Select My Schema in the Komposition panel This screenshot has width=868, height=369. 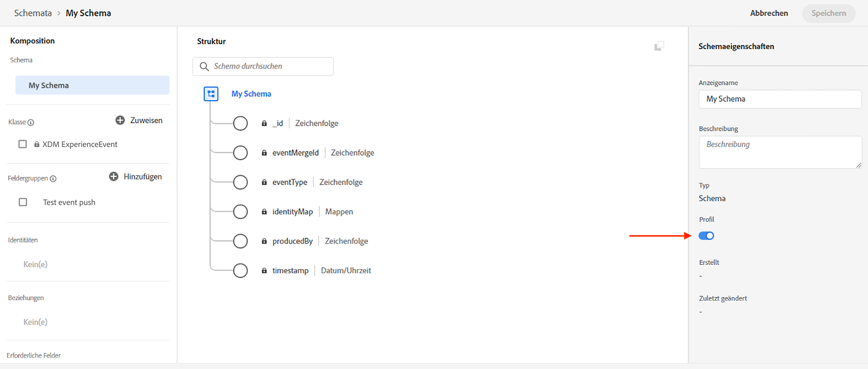(92, 85)
